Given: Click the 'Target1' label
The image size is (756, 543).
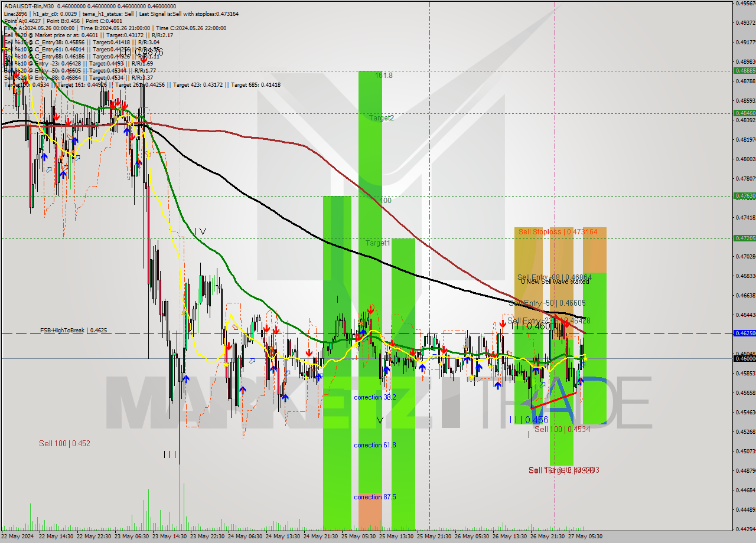Looking at the screenshot, I should tap(377, 243).
